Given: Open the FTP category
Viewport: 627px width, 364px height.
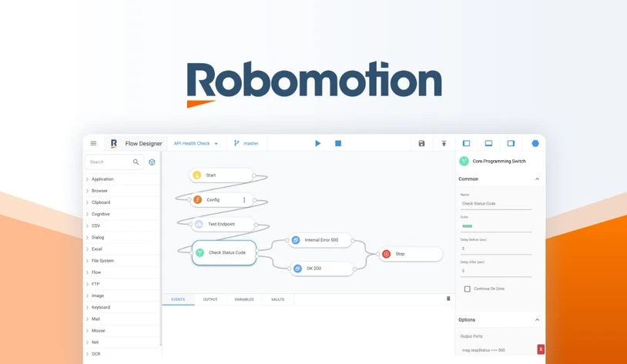Looking at the screenshot, I should [122, 284].
